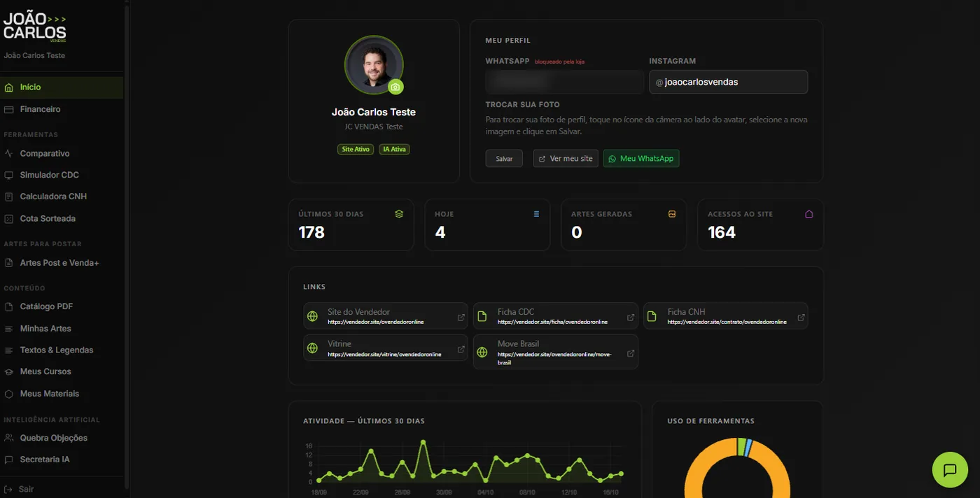Click the profile avatar photo
980x498 pixels.
[374, 65]
